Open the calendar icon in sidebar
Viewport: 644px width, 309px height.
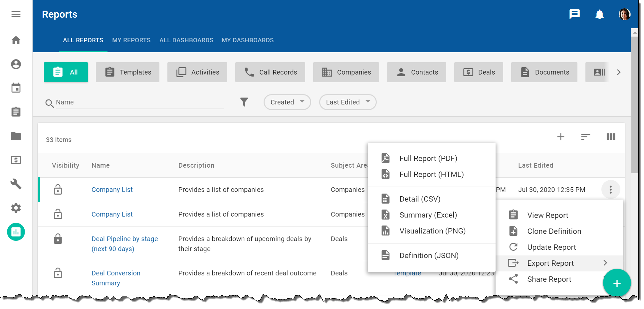(16, 88)
